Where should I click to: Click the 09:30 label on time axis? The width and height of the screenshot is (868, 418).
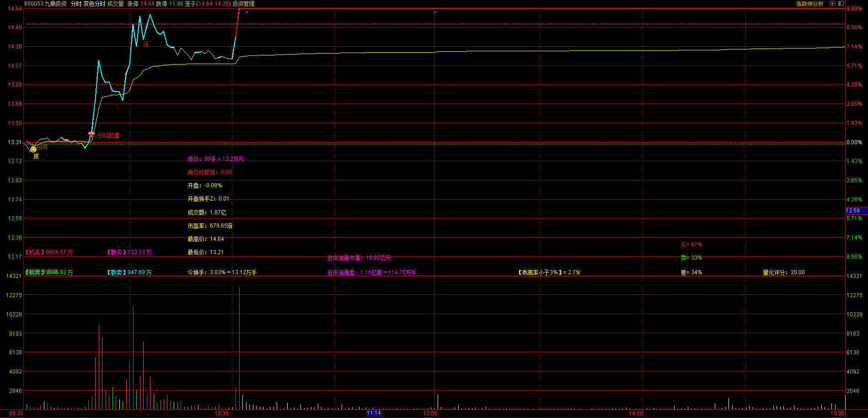tap(16, 413)
